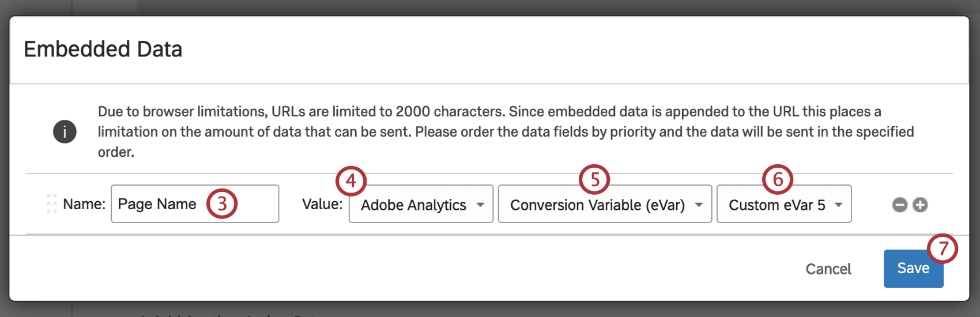This screenshot has height=317, width=980.
Task: Click the round info icon
Action: [x=65, y=131]
